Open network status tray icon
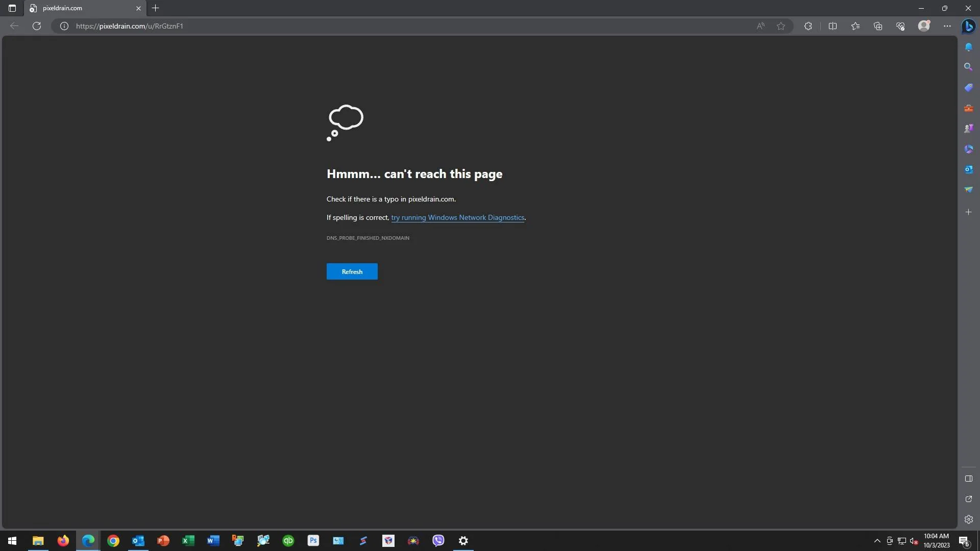Image resolution: width=980 pixels, height=551 pixels. point(902,541)
